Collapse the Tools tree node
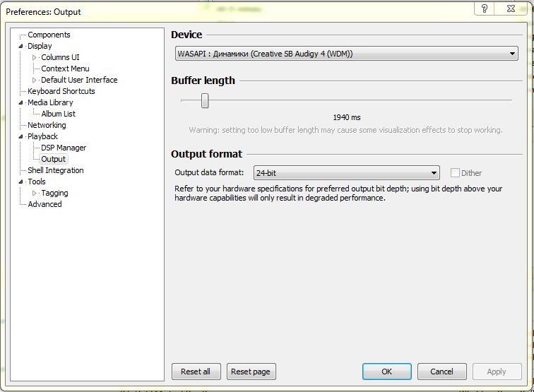The width and height of the screenshot is (534, 392). coord(20,182)
